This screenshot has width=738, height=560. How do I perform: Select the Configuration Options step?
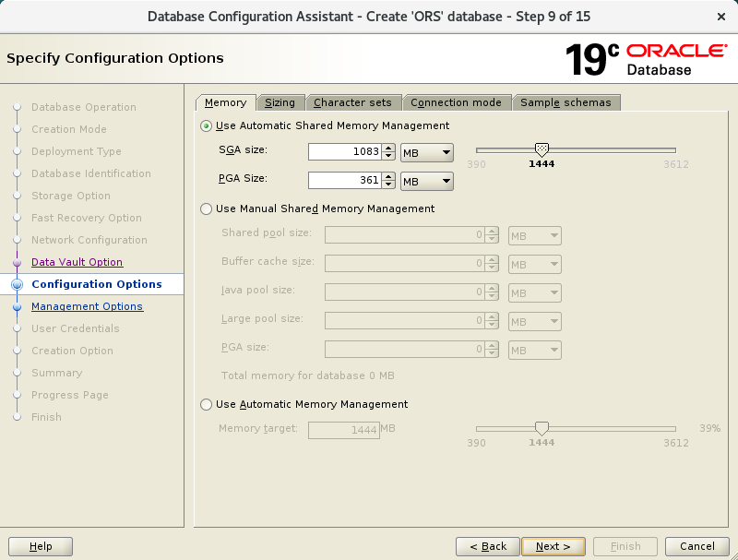(x=97, y=284)
